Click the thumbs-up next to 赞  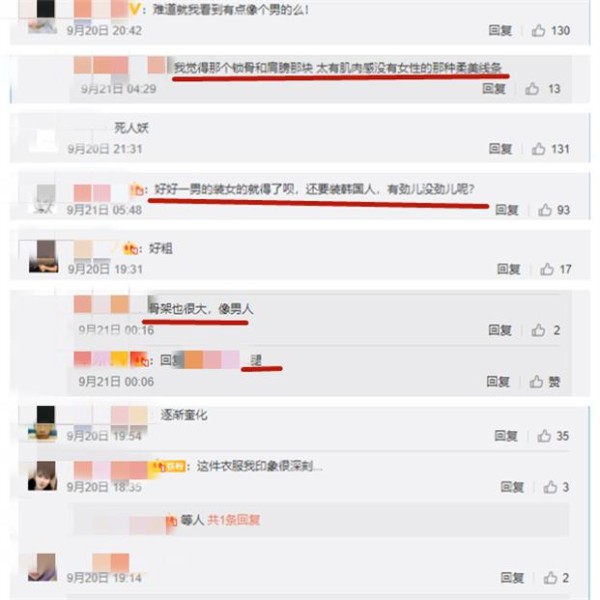[x=536, y=382]
